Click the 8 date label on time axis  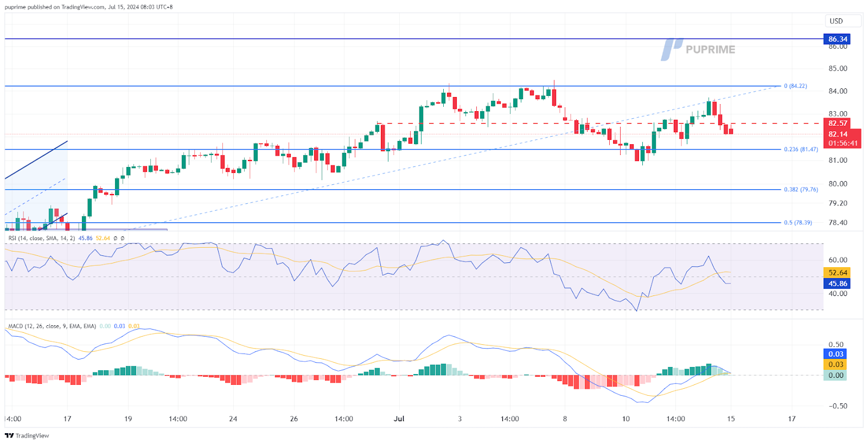(565, 419)
